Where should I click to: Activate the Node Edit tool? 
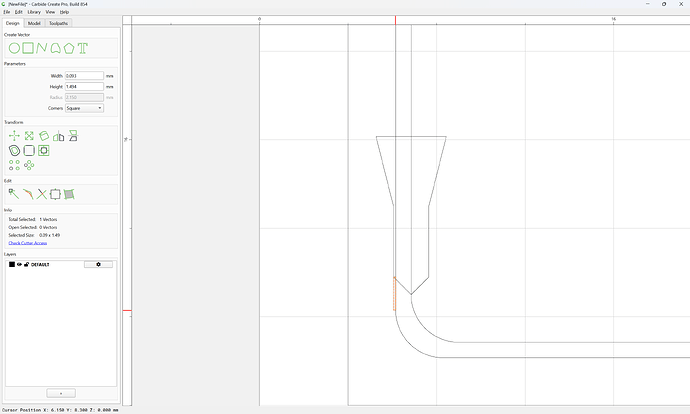point(14,194)
